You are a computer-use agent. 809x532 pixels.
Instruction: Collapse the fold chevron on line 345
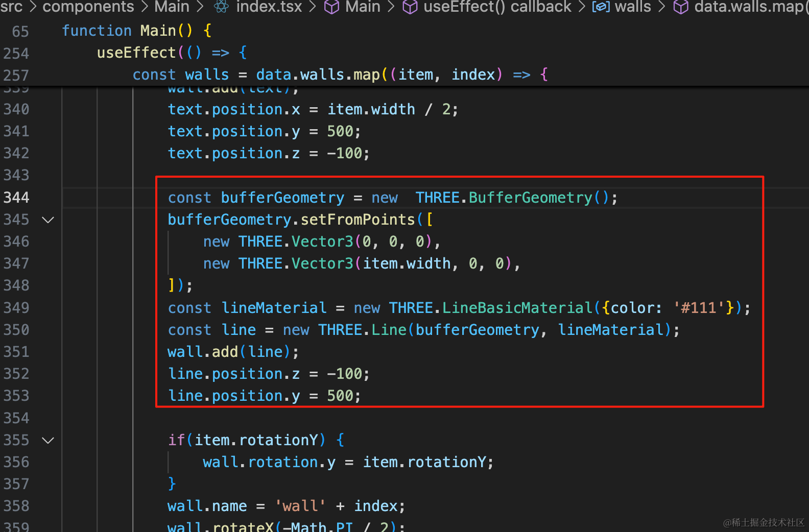point(48,220)
